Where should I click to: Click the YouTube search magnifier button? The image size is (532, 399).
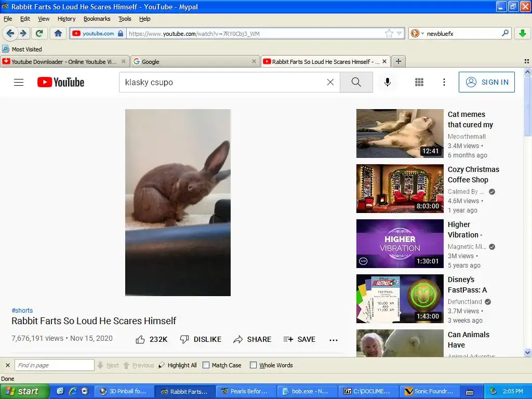click(356, 82)
